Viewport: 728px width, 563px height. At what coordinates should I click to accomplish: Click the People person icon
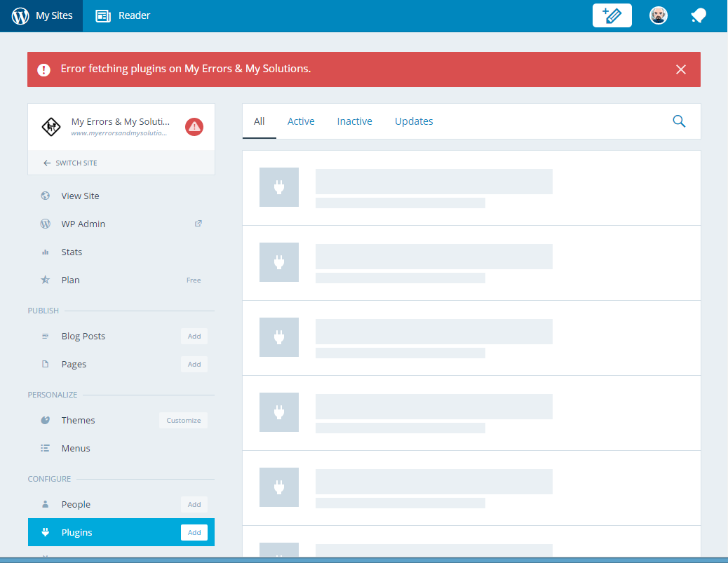coord(45,504)
